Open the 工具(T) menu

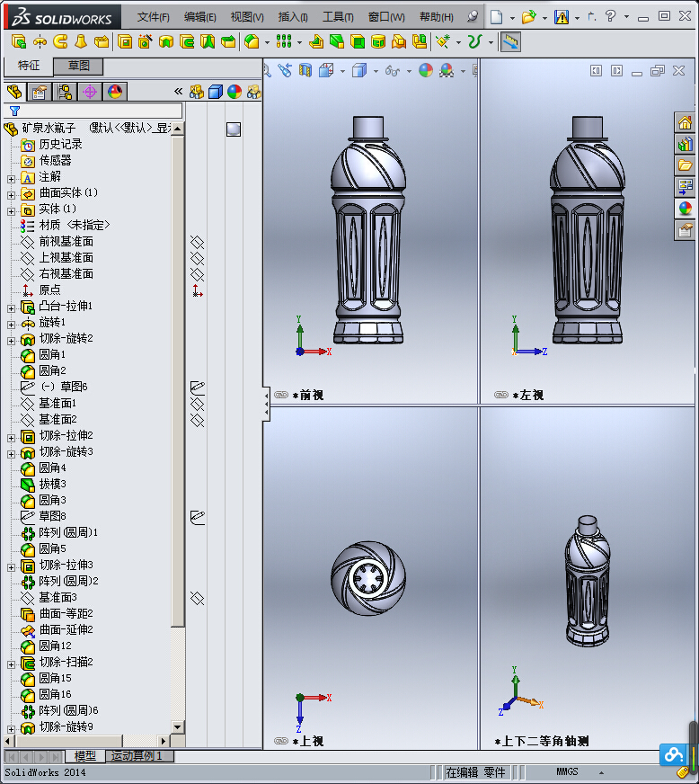338,17
